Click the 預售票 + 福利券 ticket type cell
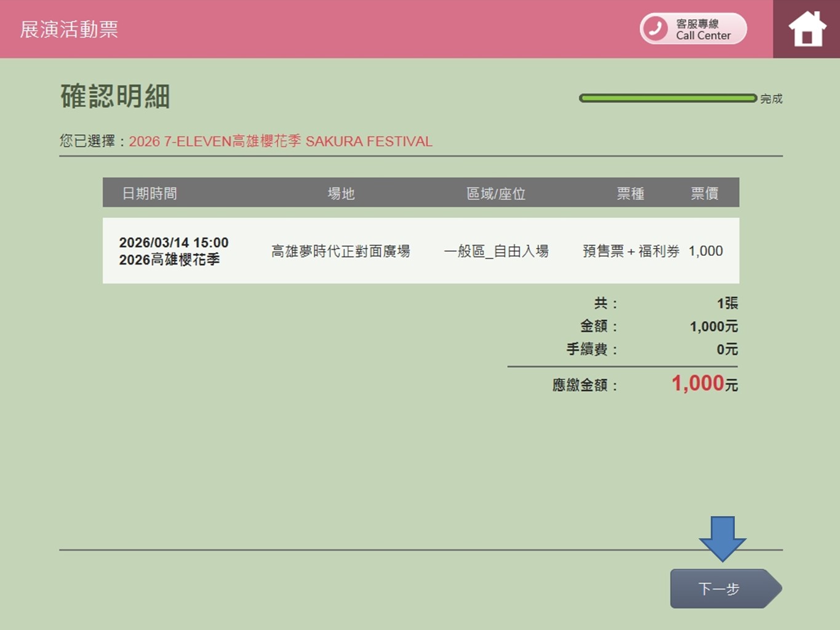 [x=631, y=251]
